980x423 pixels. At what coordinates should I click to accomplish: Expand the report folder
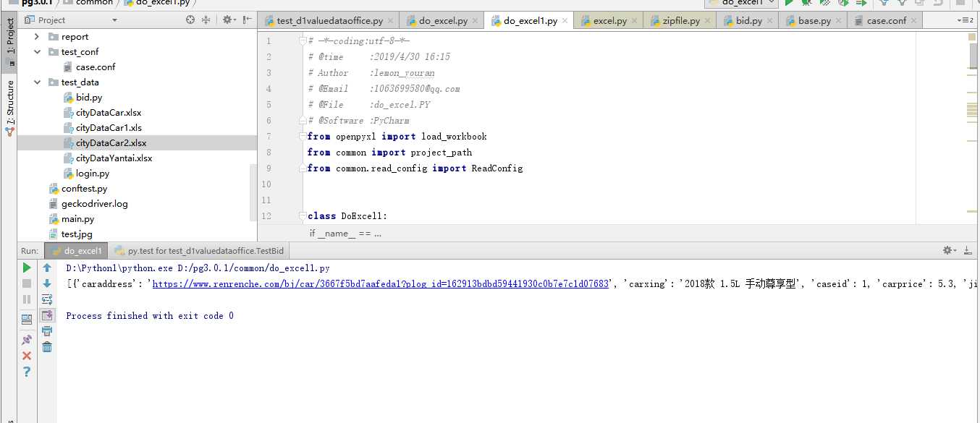point(37,36)
